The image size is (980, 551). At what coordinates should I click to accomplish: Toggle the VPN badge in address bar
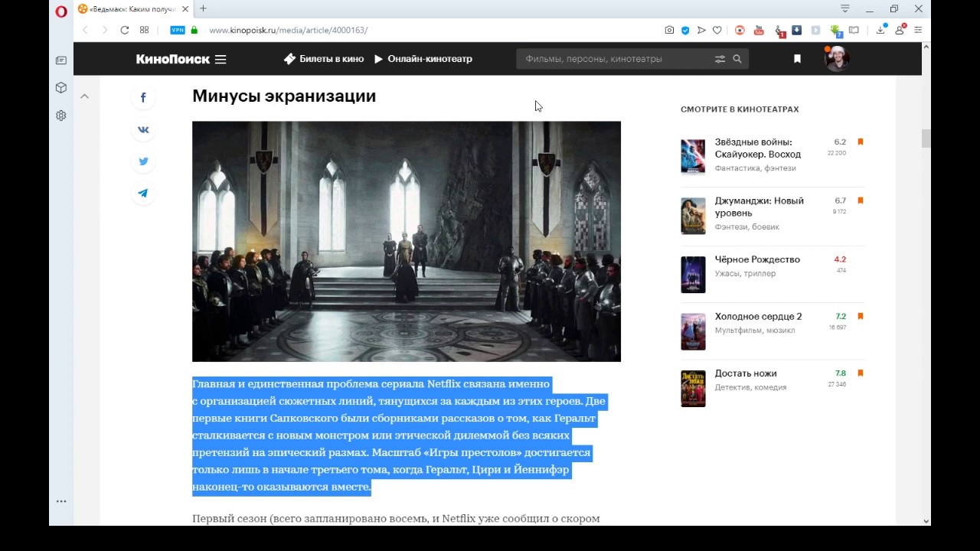click(178, 30)
